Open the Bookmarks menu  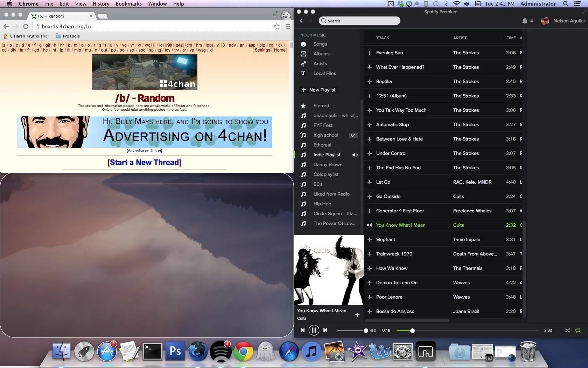coord(129,4)
